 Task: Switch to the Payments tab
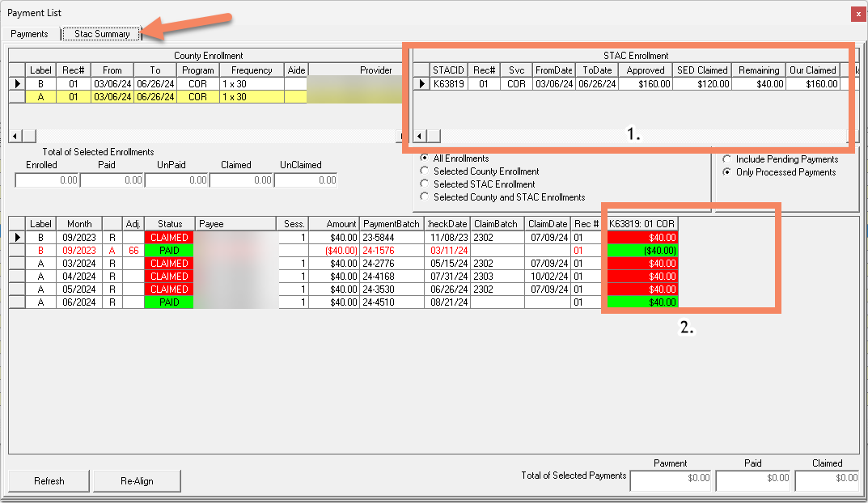click(29, 34)
